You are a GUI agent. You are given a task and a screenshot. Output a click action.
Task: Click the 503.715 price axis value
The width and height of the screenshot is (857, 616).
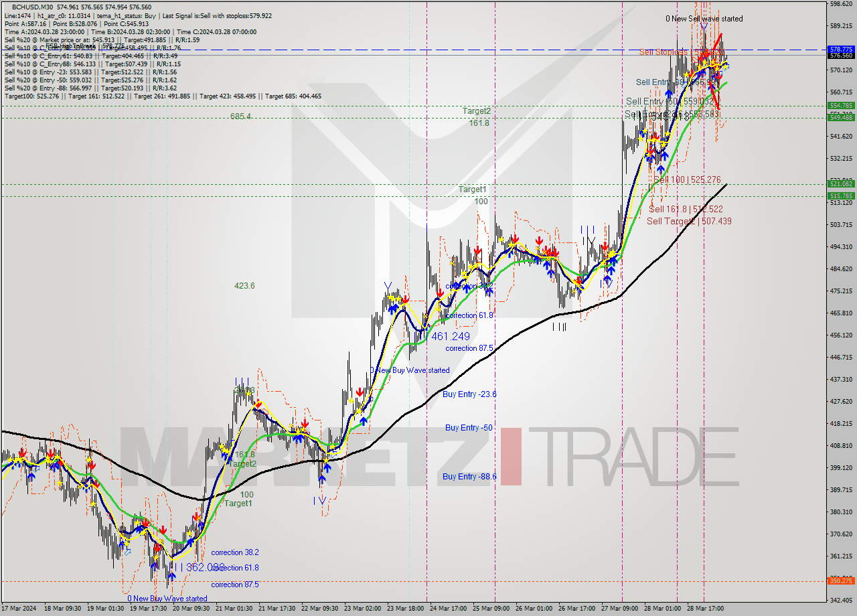point(842,224)
